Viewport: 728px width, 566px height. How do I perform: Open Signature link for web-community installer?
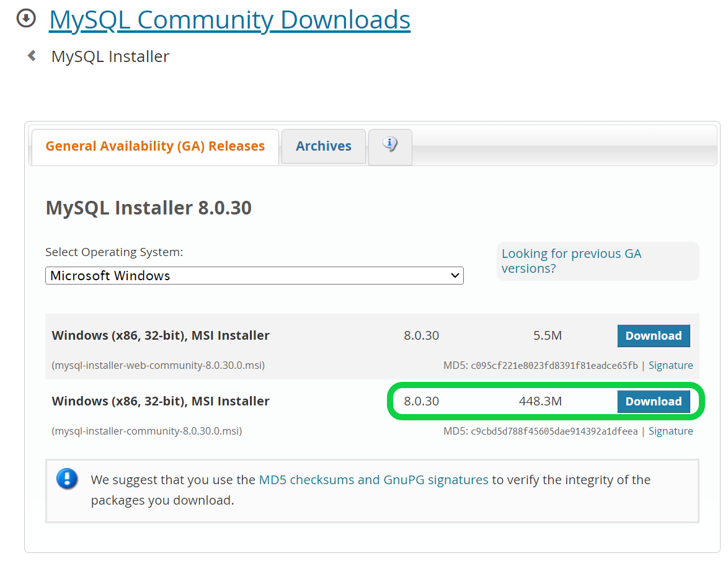coord(670,365)
